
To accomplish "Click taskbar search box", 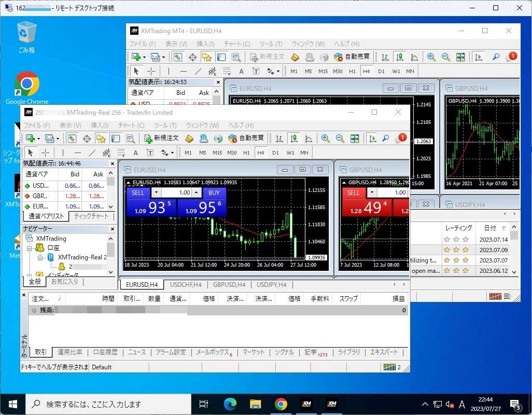I will [108, 404].
